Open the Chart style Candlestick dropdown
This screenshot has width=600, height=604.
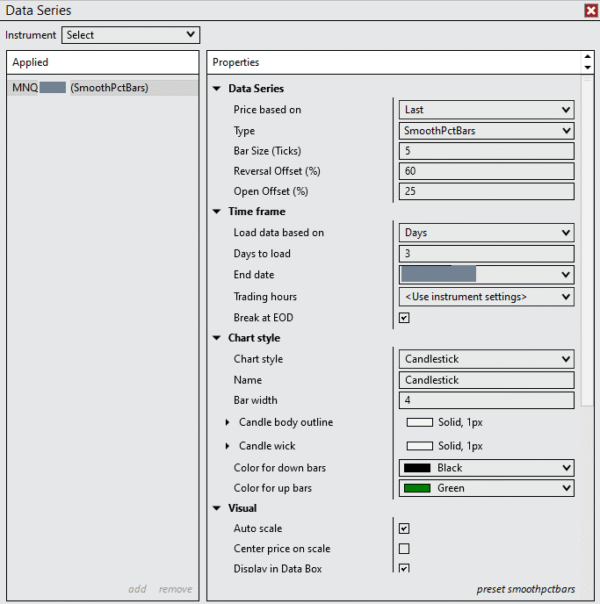(486, 359)
